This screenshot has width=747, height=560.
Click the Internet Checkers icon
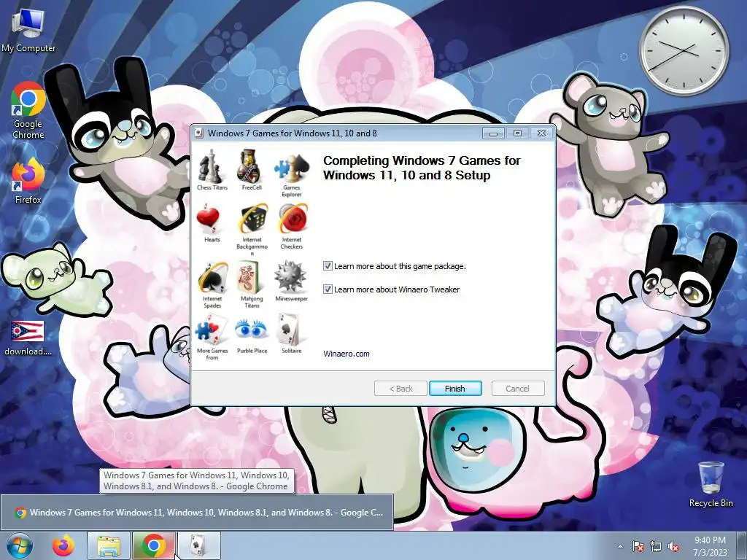[x=293, y=219]
